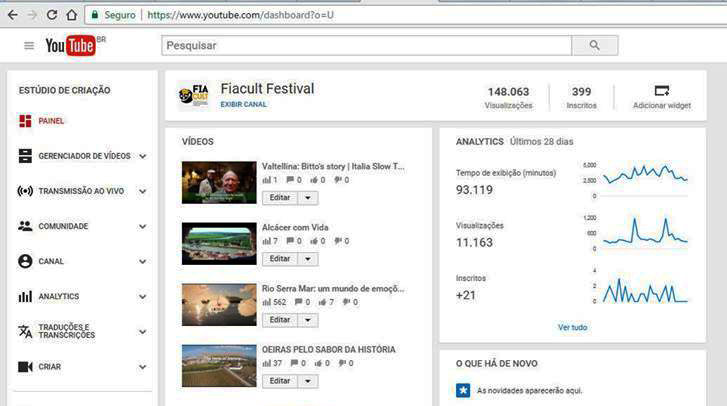Go back with the browser back arrow
Viewport: 727px width, 406px height.
(13, 15)
